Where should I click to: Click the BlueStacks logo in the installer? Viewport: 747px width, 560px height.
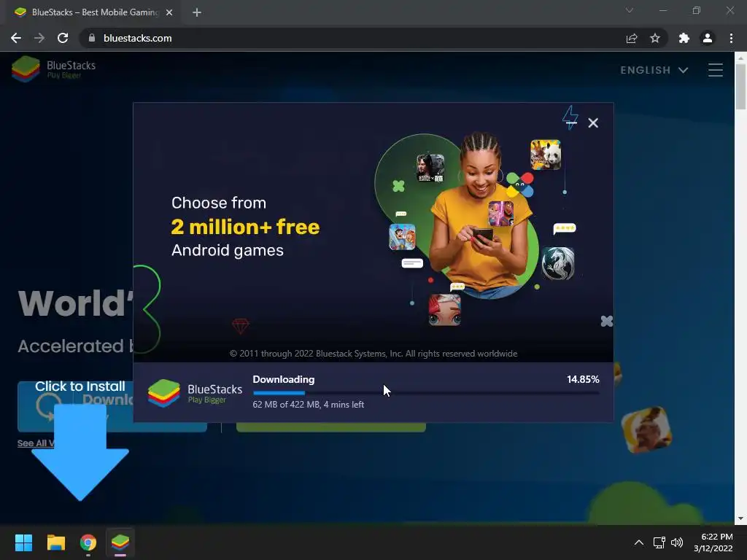195,393
